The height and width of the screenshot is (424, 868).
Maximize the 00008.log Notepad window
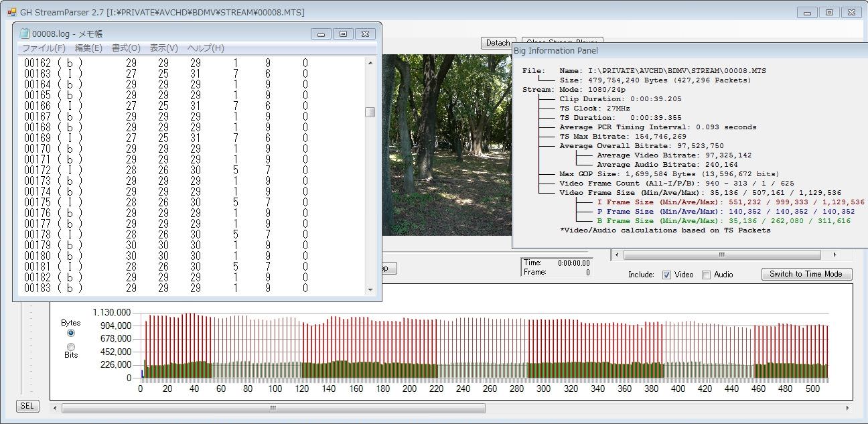point(343,34)
